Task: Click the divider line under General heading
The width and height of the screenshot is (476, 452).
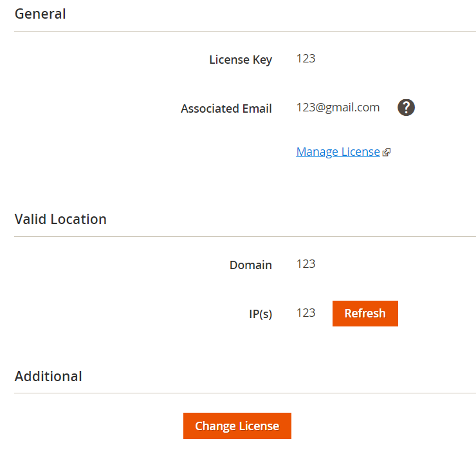Action: (x=244, y=31)
